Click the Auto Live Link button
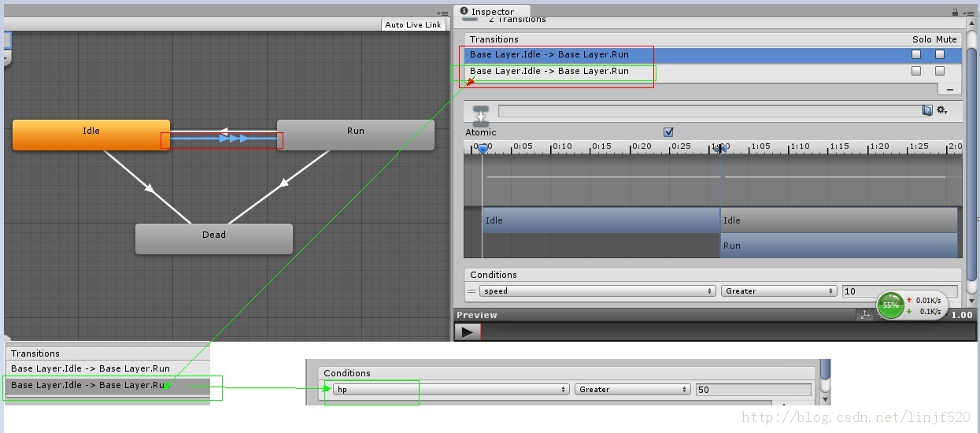980x433 pixels. click(x=413, y=25)
